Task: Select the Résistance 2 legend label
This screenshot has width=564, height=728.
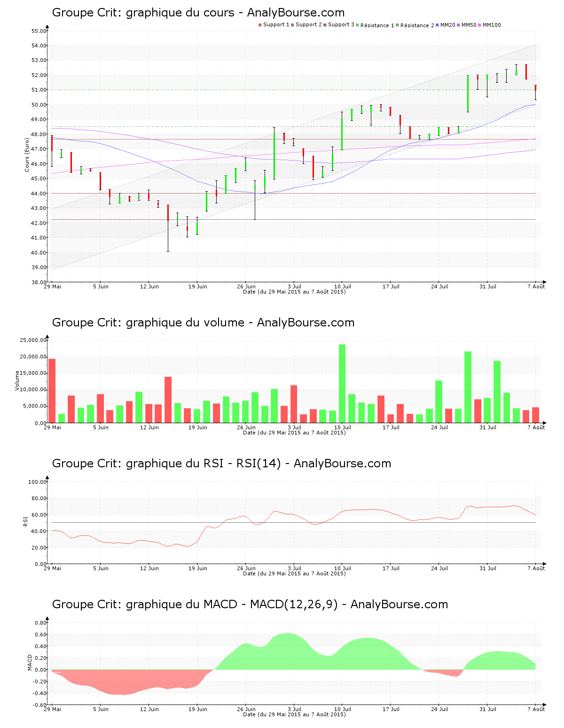Action: click(x=417, y=25)
